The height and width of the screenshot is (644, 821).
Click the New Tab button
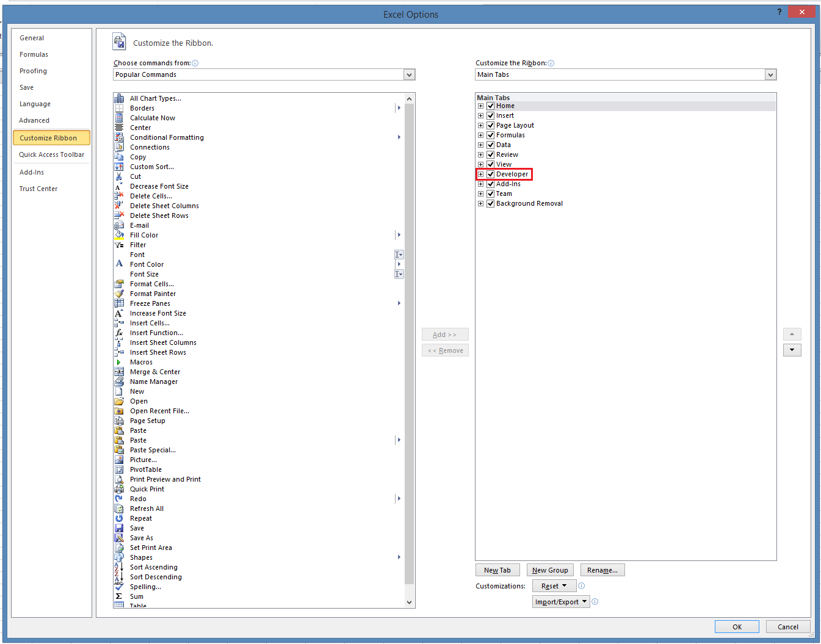[497, 570]
